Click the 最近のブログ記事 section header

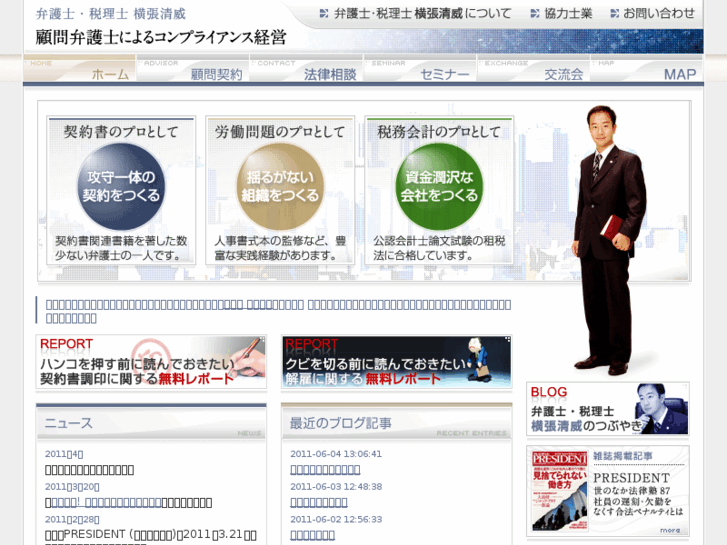[397, 423]
